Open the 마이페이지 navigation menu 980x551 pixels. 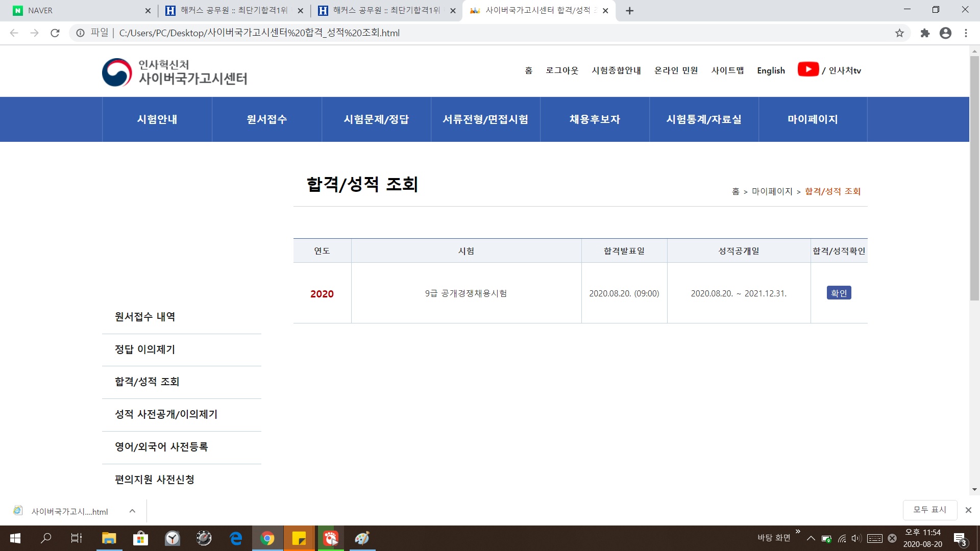(813, 119)
